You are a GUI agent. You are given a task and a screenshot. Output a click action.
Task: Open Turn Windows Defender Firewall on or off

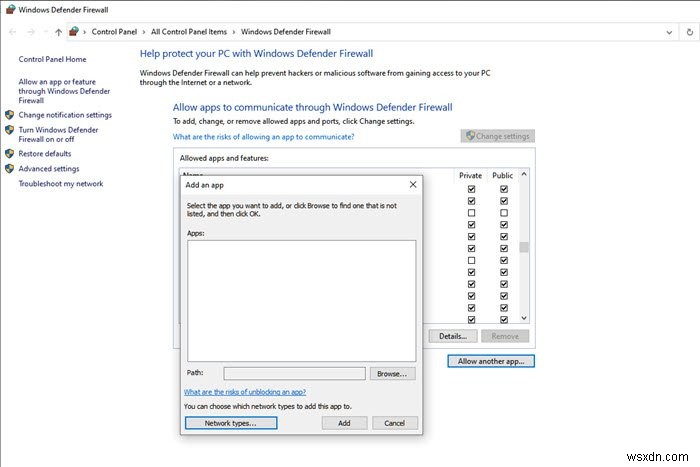pos(58,134)
